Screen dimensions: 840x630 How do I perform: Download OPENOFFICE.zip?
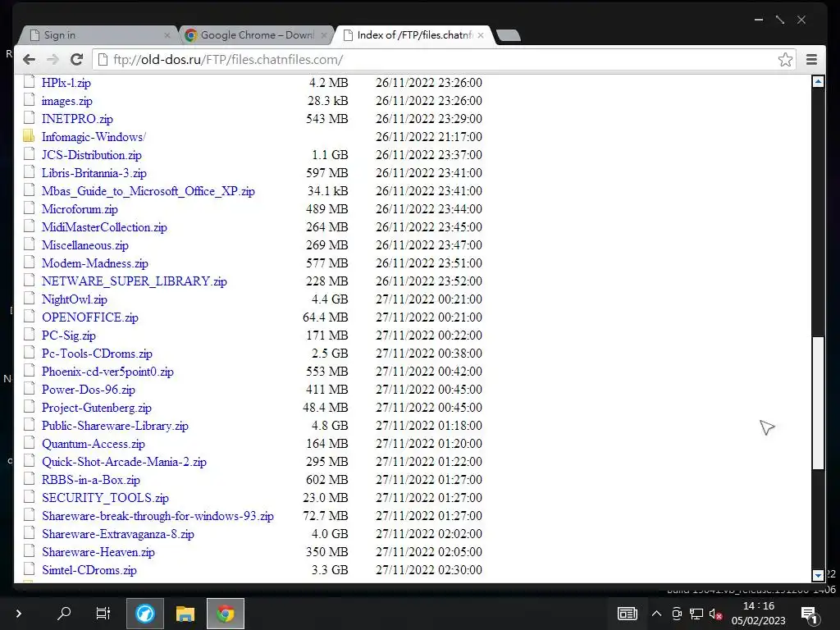coord(90,317)
